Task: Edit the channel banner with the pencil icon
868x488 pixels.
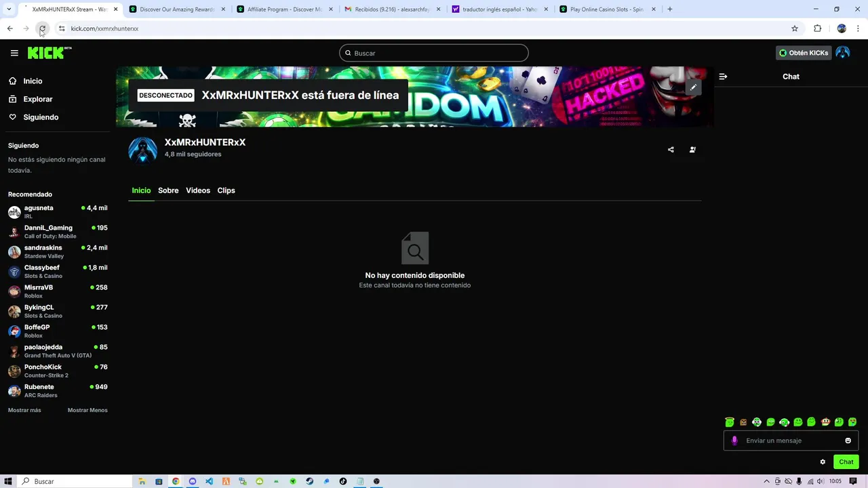Action: coord(693,87)
